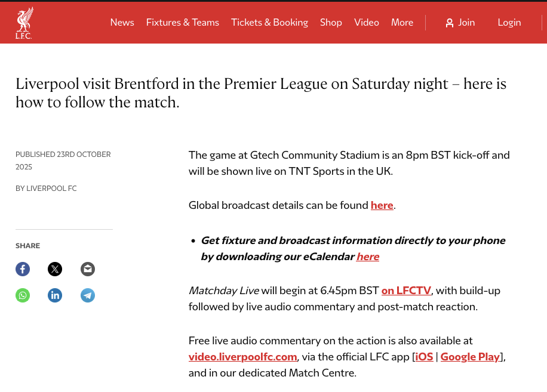The width and height of the screenshot is (547, 392).
Task: Share the article on WhatsApp
Action: tap(23, 295)
